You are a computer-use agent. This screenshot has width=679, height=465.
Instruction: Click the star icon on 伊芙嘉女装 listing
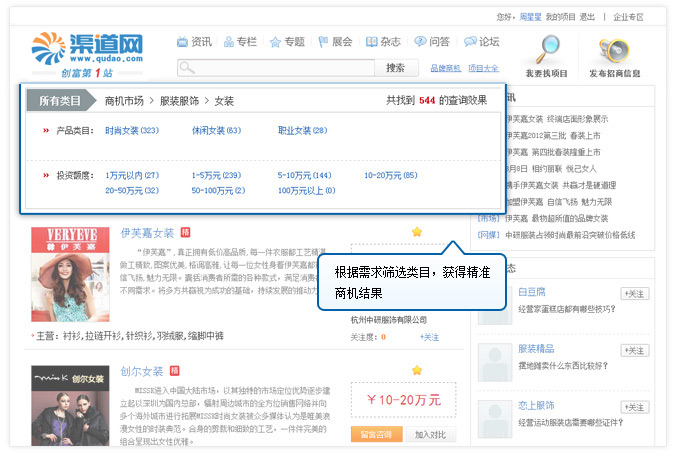[416, 232]
